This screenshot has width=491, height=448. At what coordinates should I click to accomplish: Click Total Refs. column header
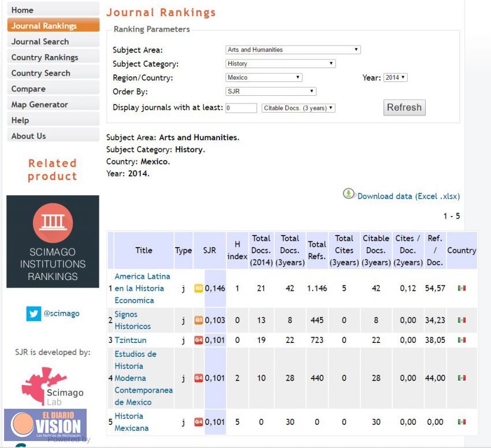point(317,250)
